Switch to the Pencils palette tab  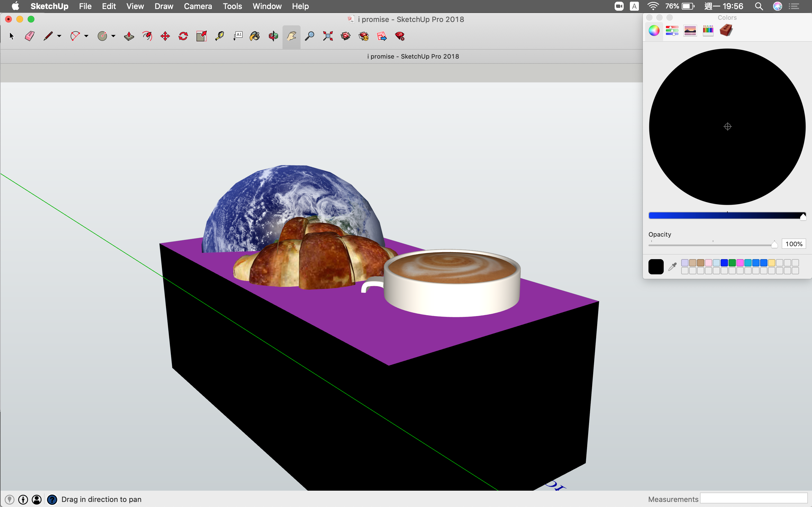point(708,30)
